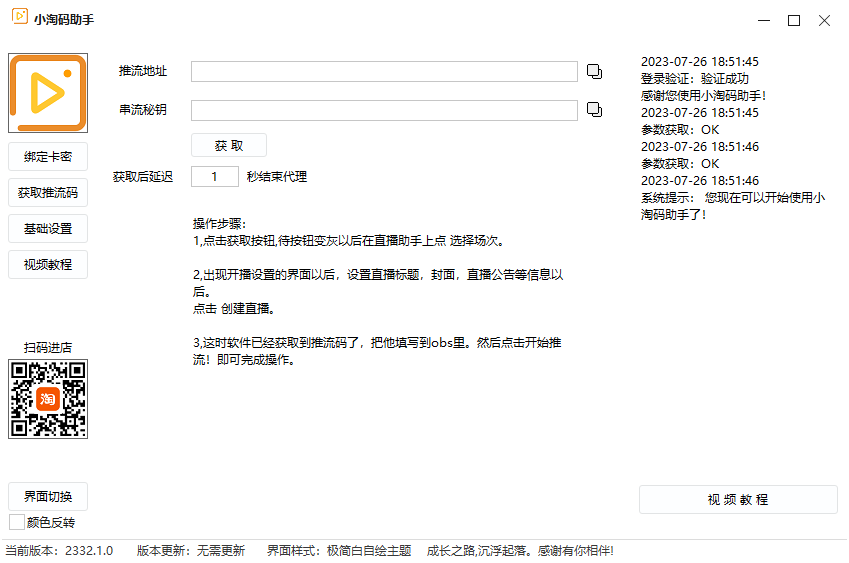Viewport: 849px width, 563px height.
Task: Open 基础设置 from the sidebar
Action: [x=48, y=228]
